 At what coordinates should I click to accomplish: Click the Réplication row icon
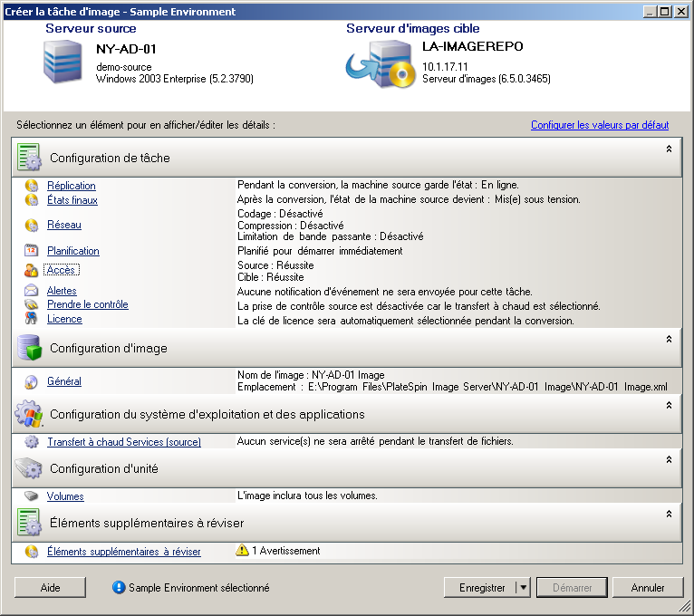click(32, 186)
